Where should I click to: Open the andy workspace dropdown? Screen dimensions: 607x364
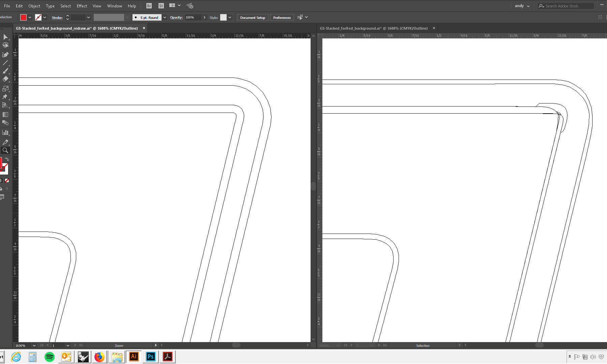(522, 6)
